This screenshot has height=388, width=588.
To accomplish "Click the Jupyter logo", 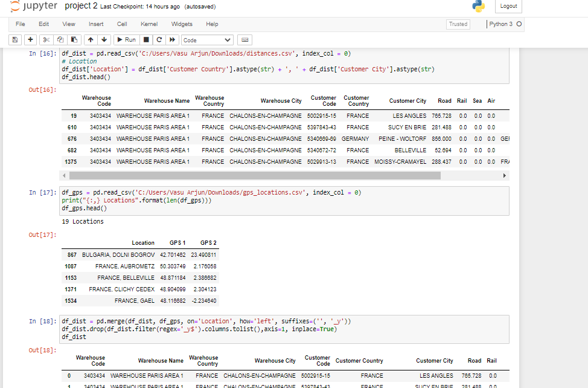I will coord(34,6).
